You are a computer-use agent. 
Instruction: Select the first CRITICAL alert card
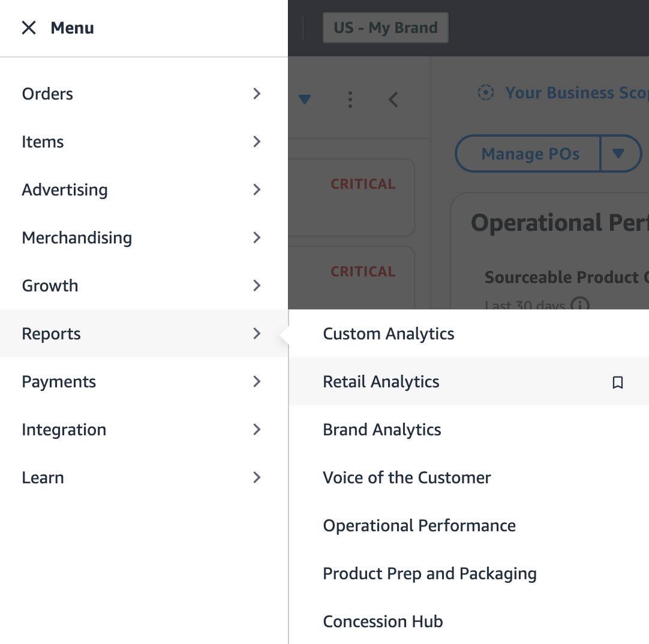coord(351,197)
